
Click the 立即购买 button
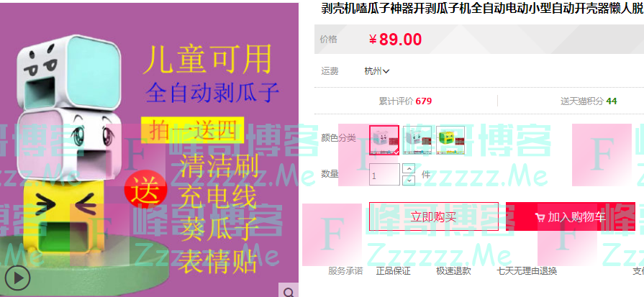coord(434,216)
